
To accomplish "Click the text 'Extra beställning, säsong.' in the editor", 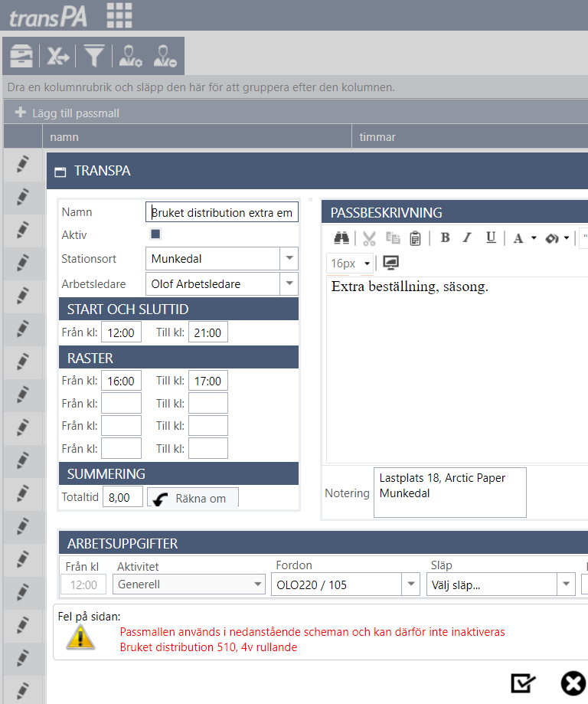I will pyautogui.click(x=410, y=287).
